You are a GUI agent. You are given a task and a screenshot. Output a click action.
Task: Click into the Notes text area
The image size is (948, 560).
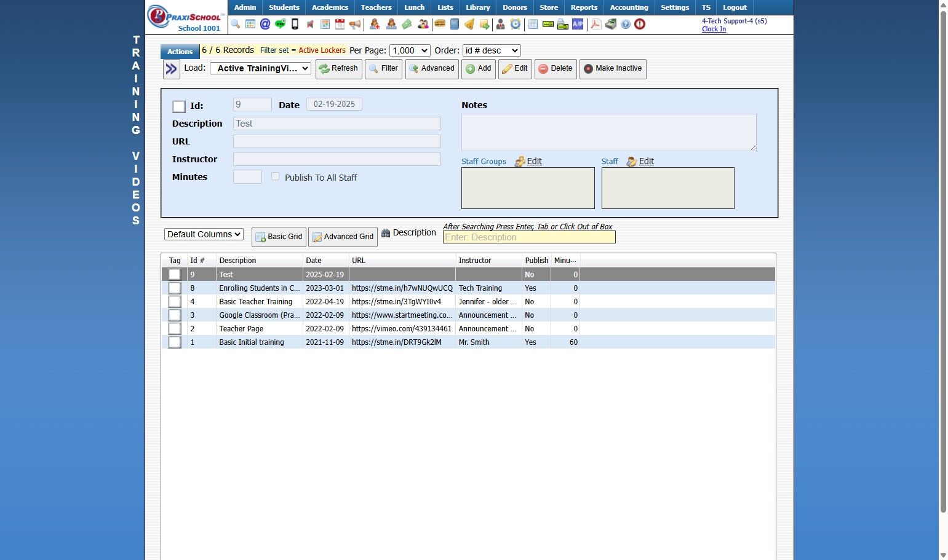pyautogui.click(x=608, y=132)
